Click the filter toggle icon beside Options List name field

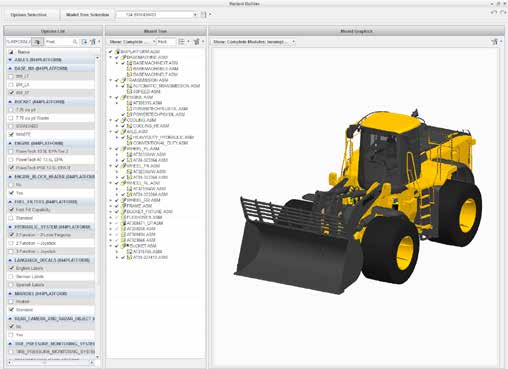(x=37, y=42)
